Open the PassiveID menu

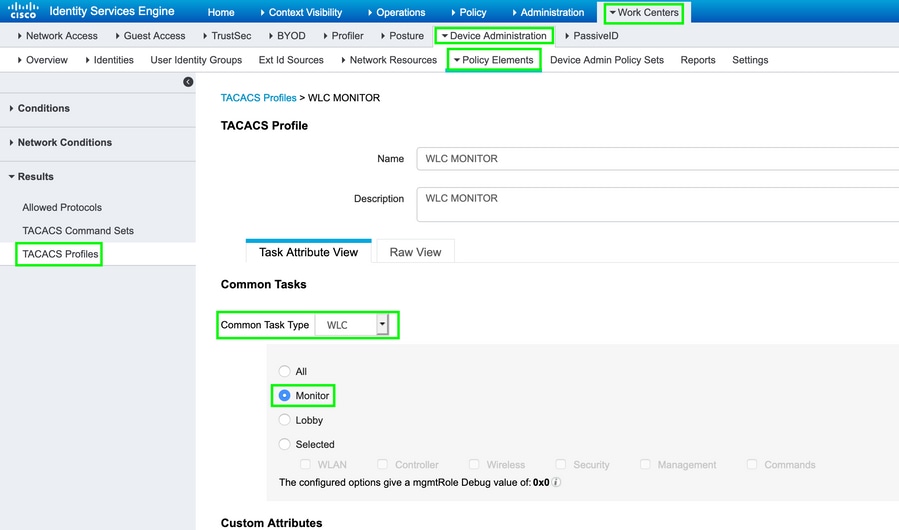point(592,36)
